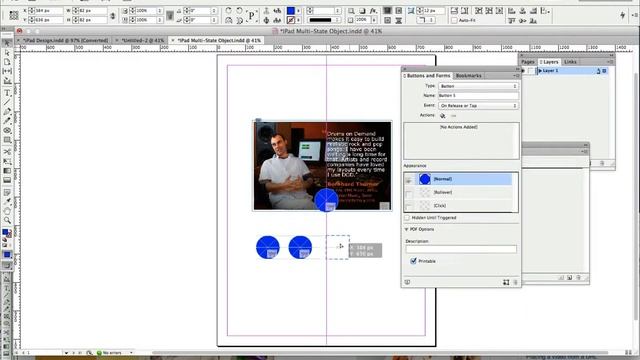Switch to the Bookmarks tab
Viewport: 640px width, 360px height.
468,76
